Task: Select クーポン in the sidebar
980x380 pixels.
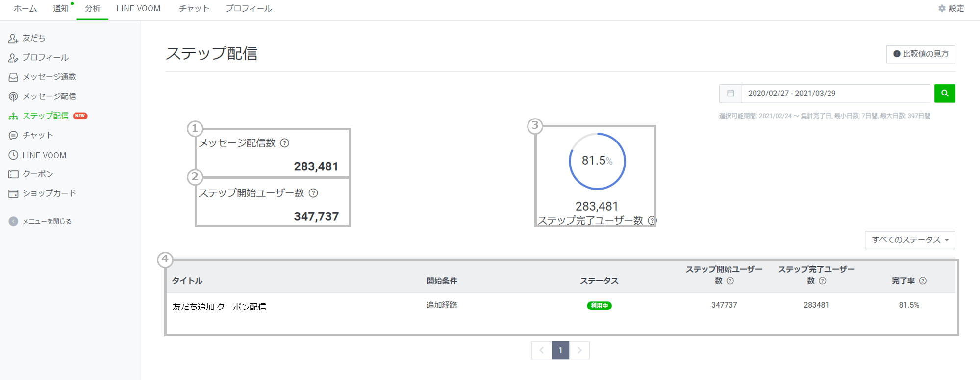Action: [37, 174]
